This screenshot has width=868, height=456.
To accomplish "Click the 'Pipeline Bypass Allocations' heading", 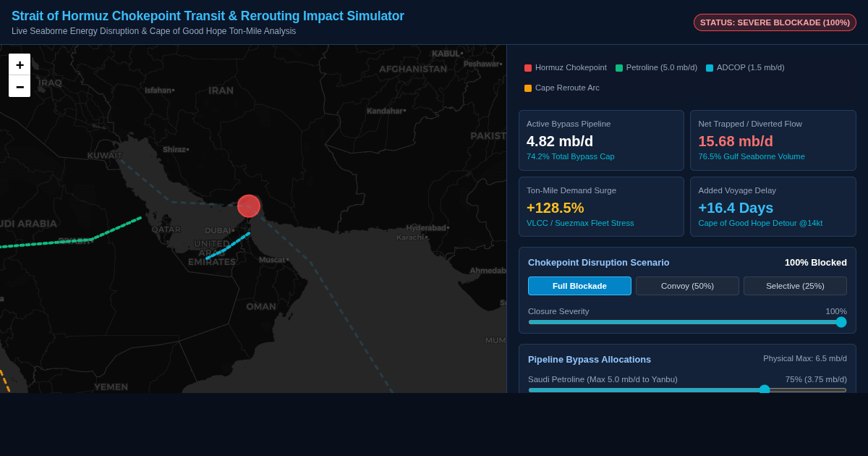I will coord(590,359).
